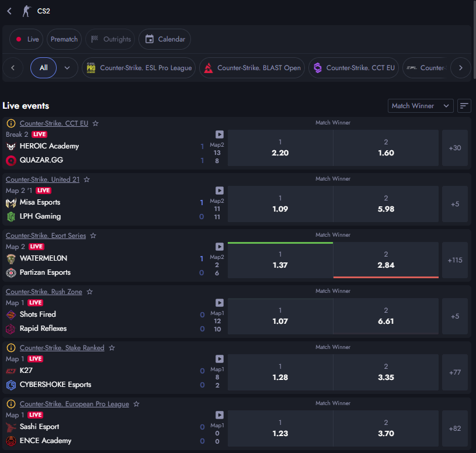Star the Counter-Strike. United 21 league
This screenshot has height=453, width=476.
pyautogui.click(x=87, y=179)
